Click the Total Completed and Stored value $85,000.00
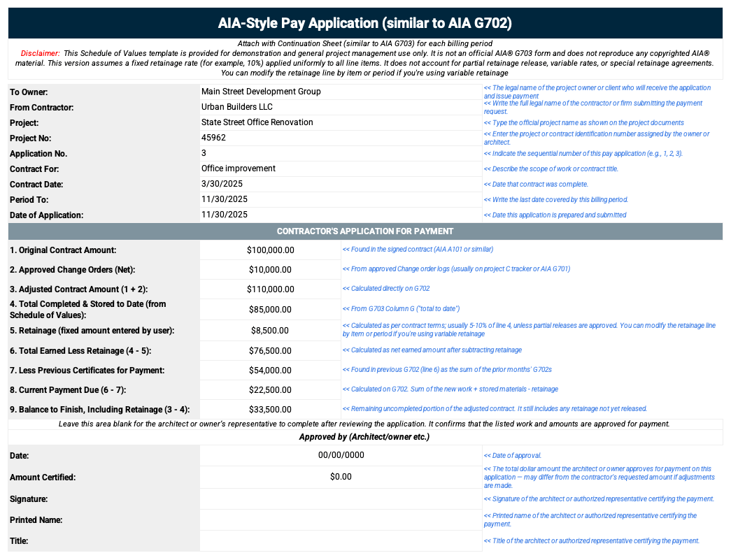The width and height of the screenshot is (731, 560). pyautogui.click(x=270, y=309)
